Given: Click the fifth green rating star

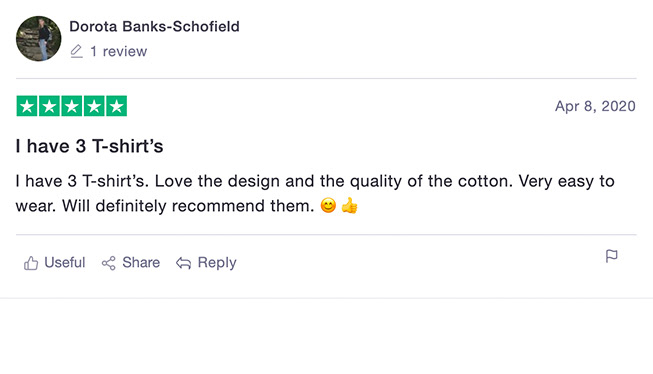Looking at the screenshot, I should [x=117, y=106].
